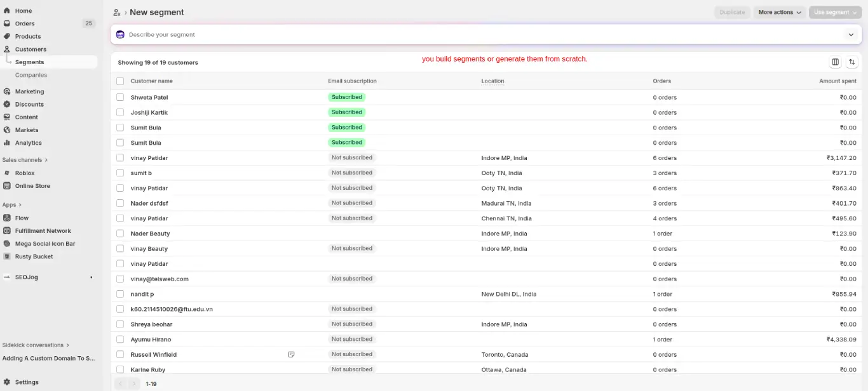Check the select-all customers checkbox

click(120, 81)
